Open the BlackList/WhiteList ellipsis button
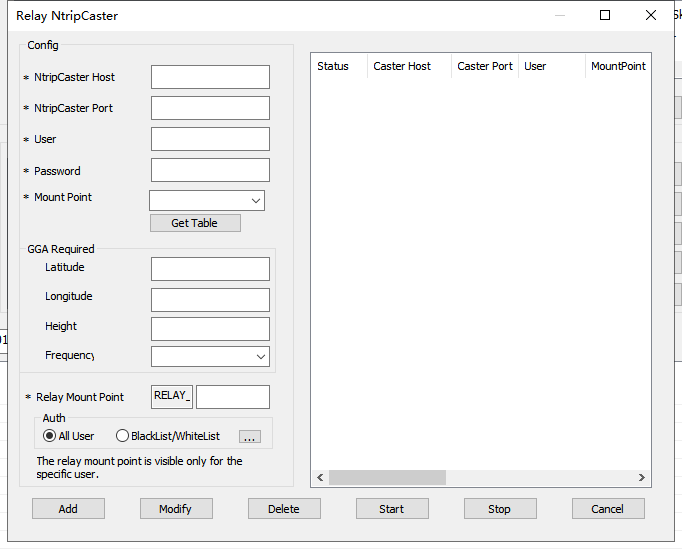 (250, 437)
